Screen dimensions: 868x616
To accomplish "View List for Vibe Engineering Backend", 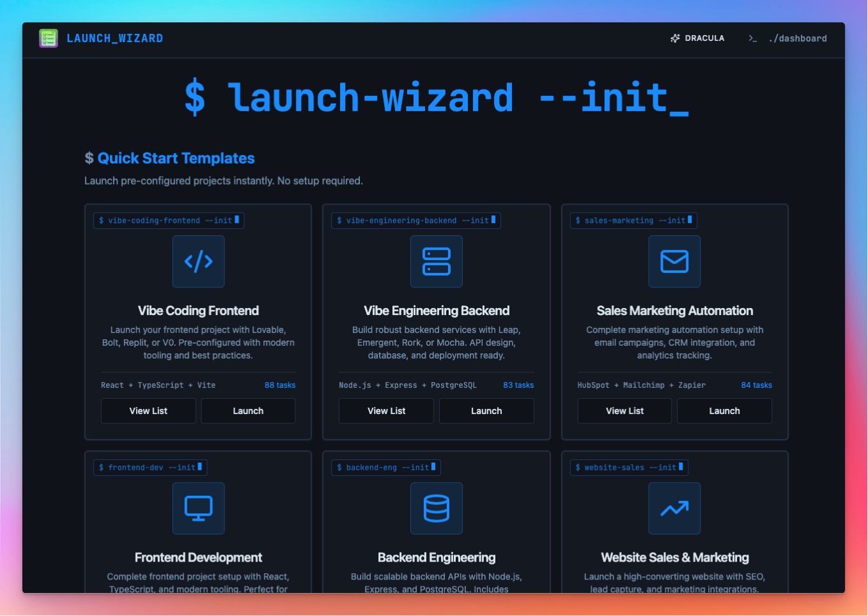I will pyautogui.click(x=386, y=411).
